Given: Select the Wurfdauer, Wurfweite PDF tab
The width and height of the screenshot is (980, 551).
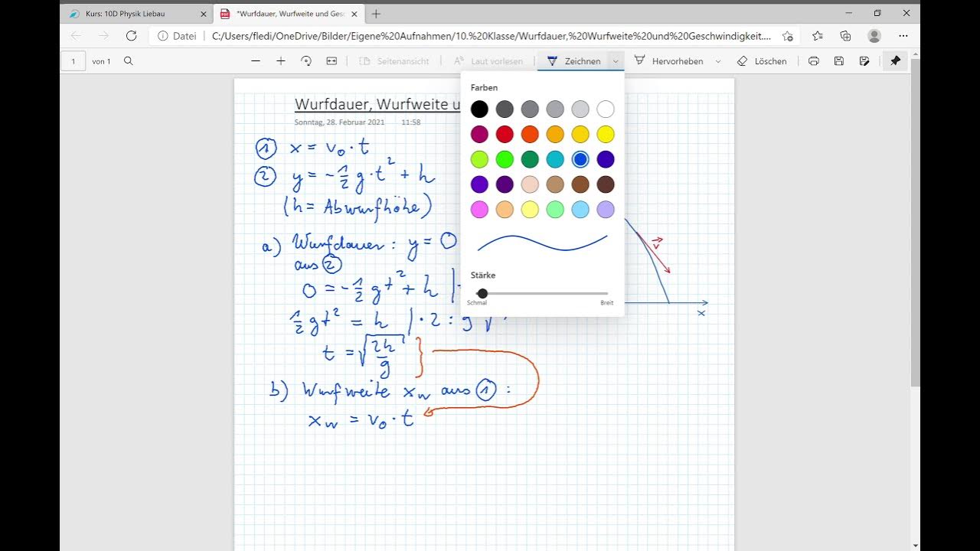Looking at the screenshot, I should [x=289, y=14].
